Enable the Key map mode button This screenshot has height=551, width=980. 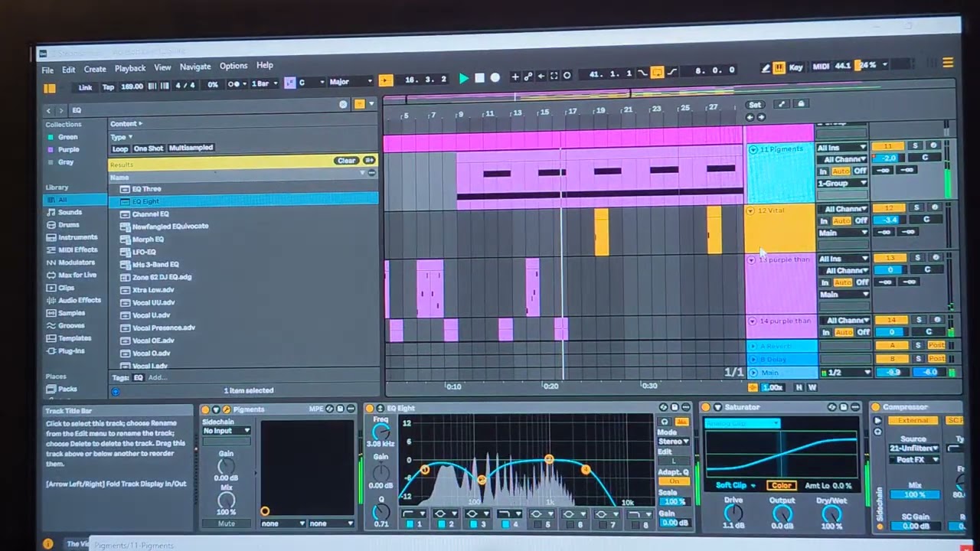coord(795,67)
